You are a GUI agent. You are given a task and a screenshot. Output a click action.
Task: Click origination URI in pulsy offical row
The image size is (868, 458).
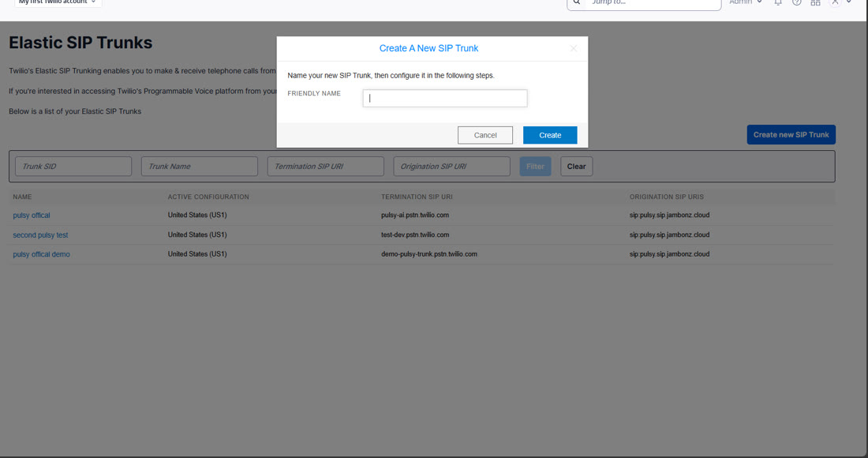click(669, 215)
